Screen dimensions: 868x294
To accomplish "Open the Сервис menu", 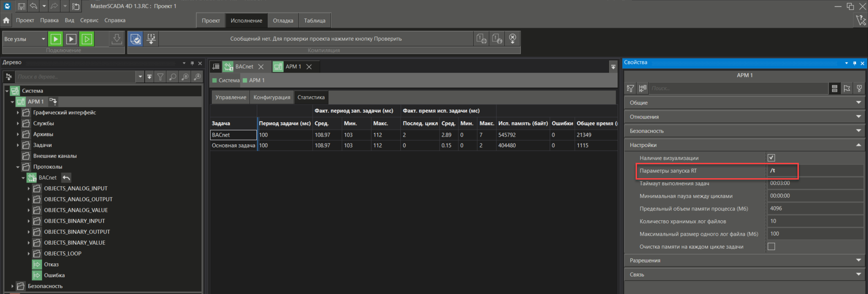I will tap(89, 20).
